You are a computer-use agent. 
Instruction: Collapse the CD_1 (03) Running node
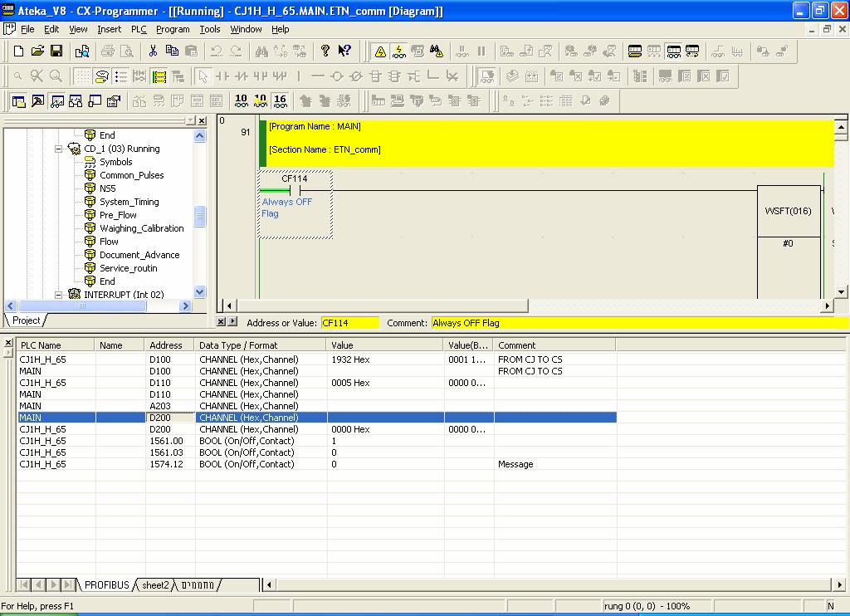tap(59, 149)
